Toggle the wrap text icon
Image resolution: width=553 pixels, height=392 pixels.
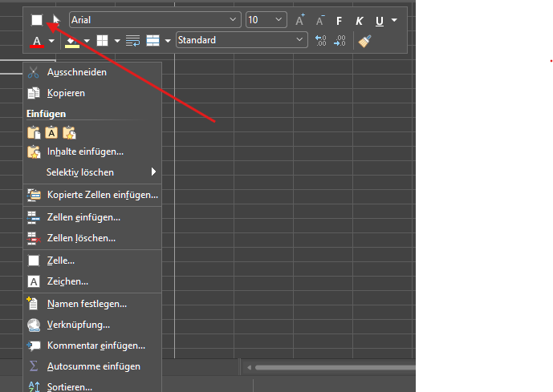[x=132, y=41]
